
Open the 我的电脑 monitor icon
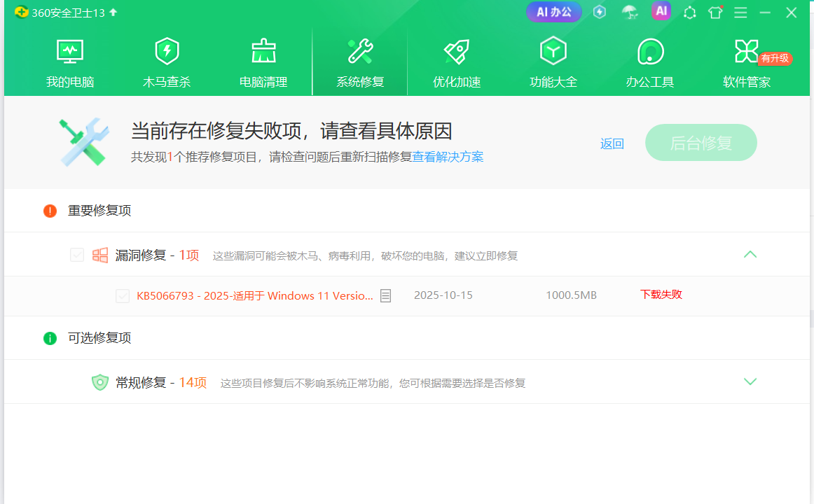69,52
